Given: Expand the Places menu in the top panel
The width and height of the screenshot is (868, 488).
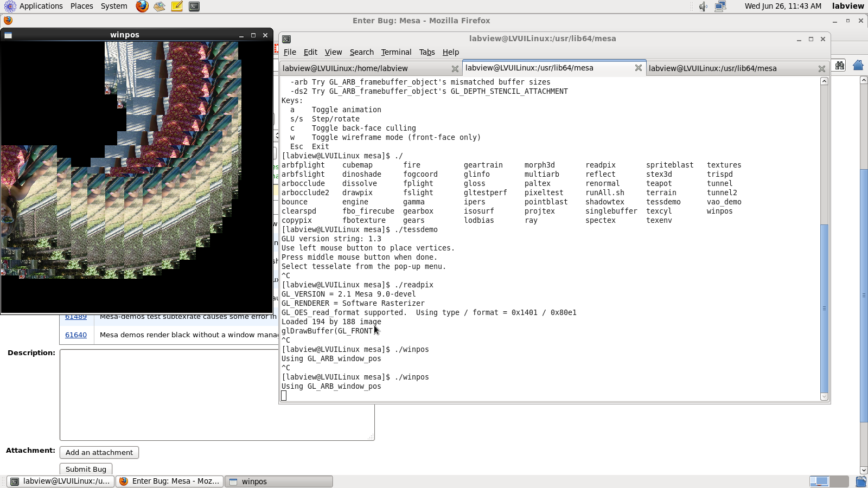Looking at the screenshot, I should coord(81,6).
